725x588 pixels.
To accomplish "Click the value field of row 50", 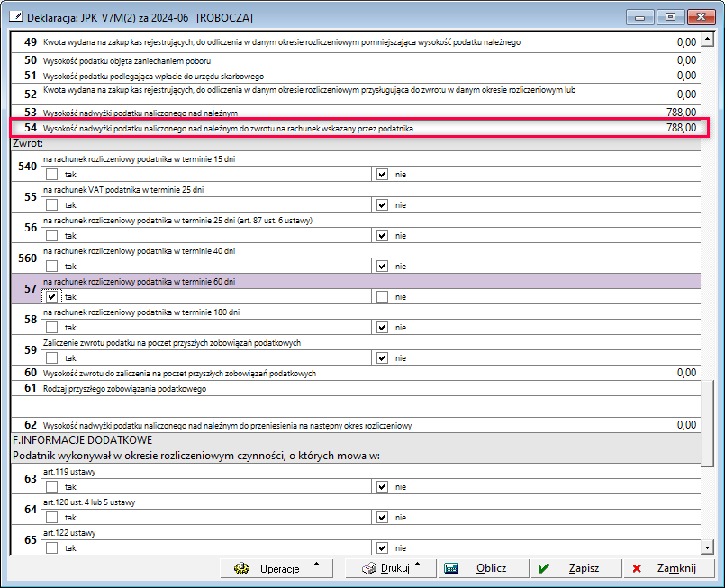I will [x=647, y=60].
